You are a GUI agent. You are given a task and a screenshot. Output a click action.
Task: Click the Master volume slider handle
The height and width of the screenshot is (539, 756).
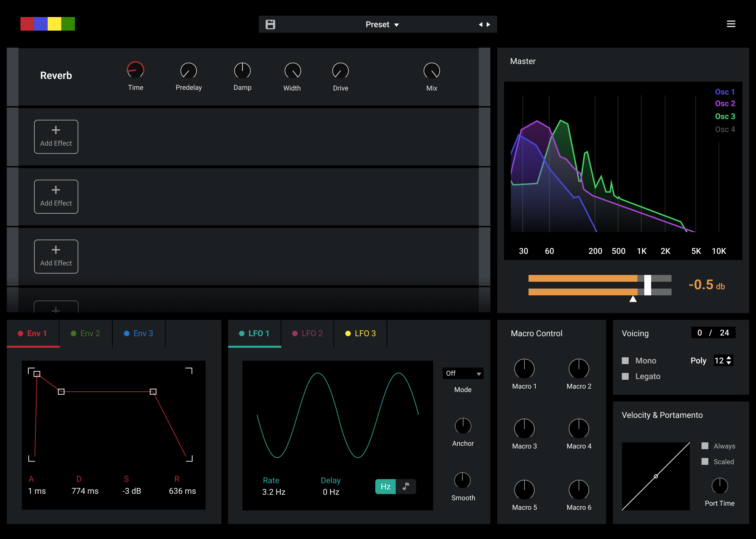click(647, 285)
